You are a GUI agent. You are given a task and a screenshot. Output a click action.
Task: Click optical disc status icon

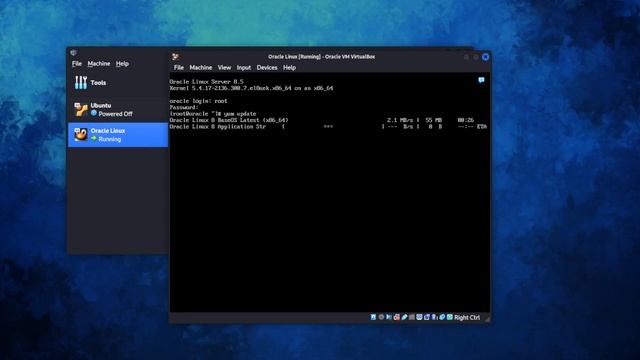pyautogui.click(x=381, y=317)
